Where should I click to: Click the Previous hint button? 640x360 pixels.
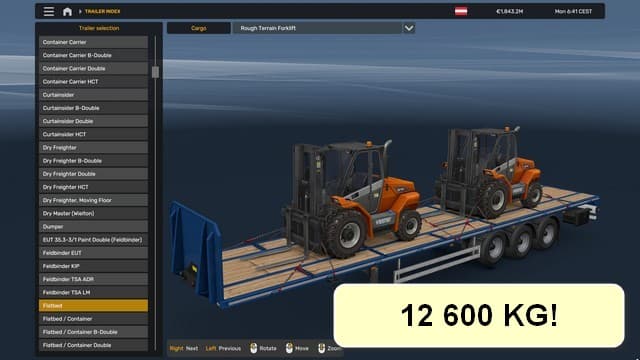[223, 348]
